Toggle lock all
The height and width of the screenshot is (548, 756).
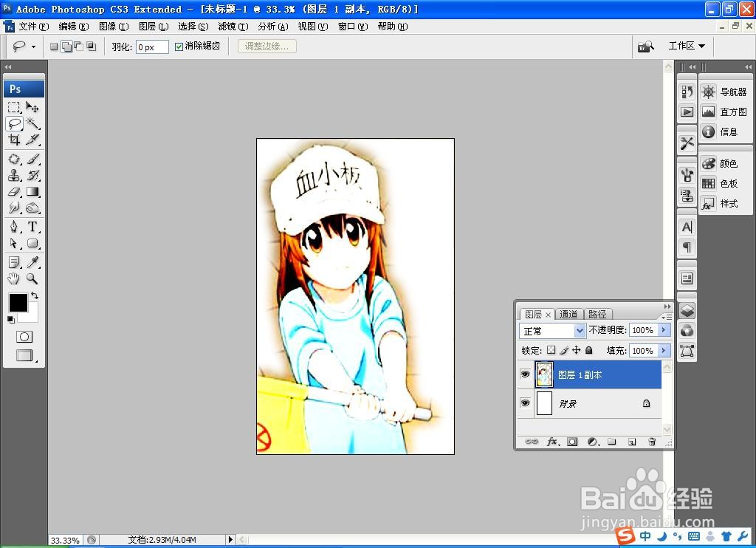588,350
